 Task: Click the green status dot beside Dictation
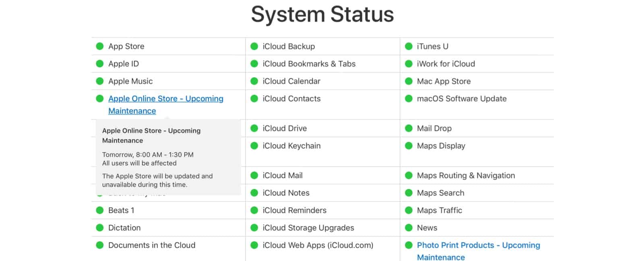[100, 228]
